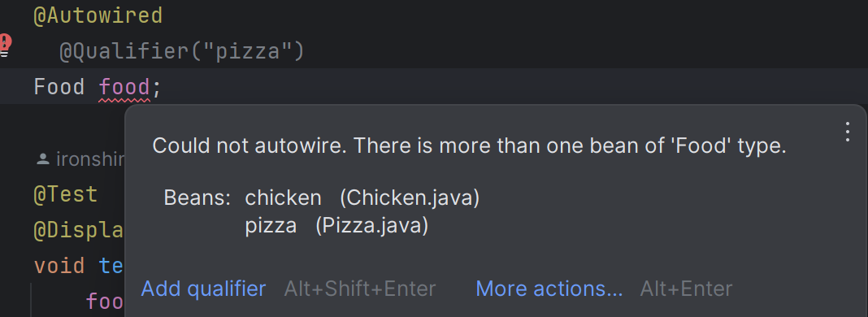The height and width of the screenshot is (317, 868).
Task: Select the chicken bean entry
Action: (x=283, y=198)
